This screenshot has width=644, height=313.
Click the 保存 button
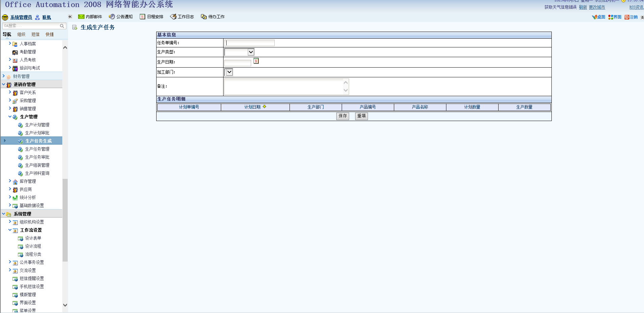(343, 116)
